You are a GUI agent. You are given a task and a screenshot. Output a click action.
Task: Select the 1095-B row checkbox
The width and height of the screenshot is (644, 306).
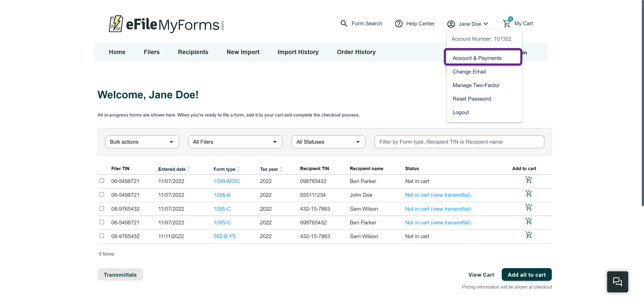101,194
